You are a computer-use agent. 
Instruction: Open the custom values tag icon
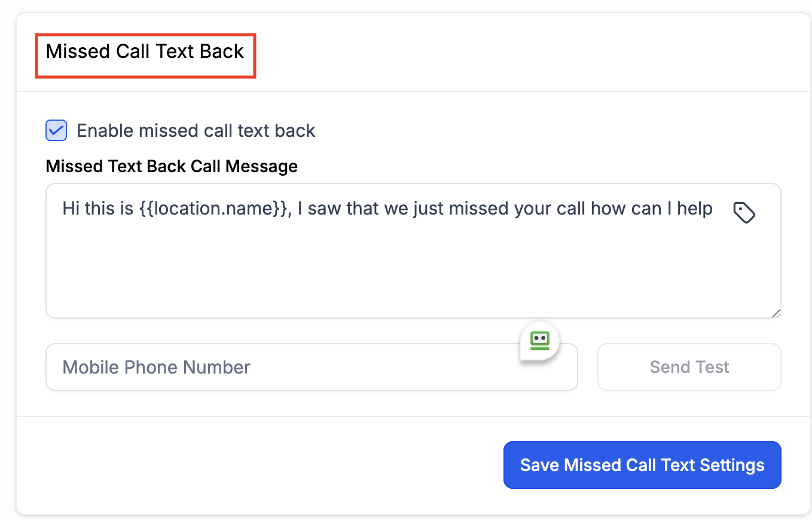click(744, 213)
